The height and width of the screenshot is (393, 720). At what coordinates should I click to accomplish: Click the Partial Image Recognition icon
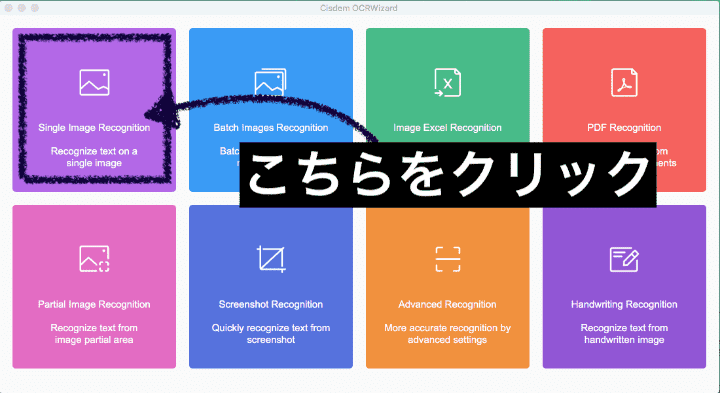pyautogui.click(x=94, y=259)
